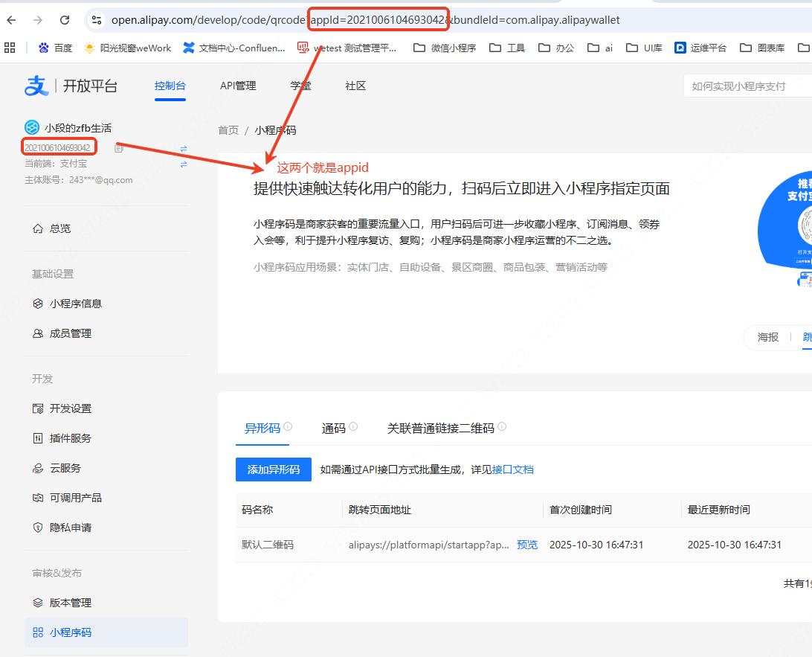Open 隐私申请 privacy application
The image size is (812, 657).
point(72,527)
